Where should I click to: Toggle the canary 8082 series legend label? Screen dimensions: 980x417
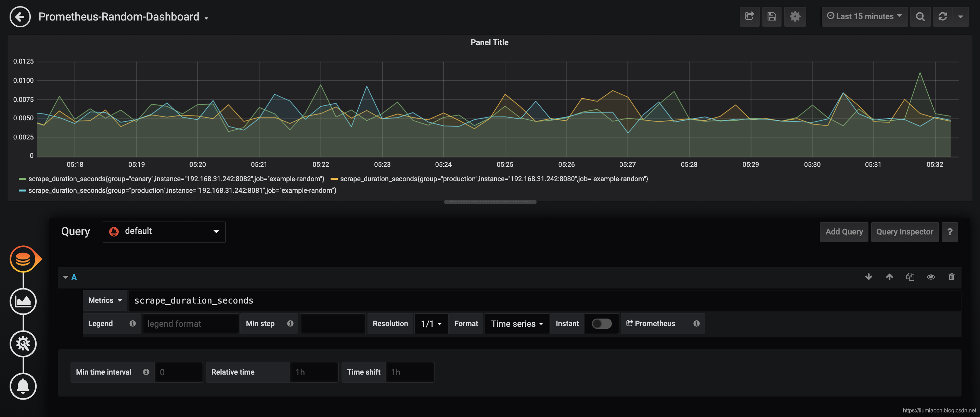click(177, 179)
